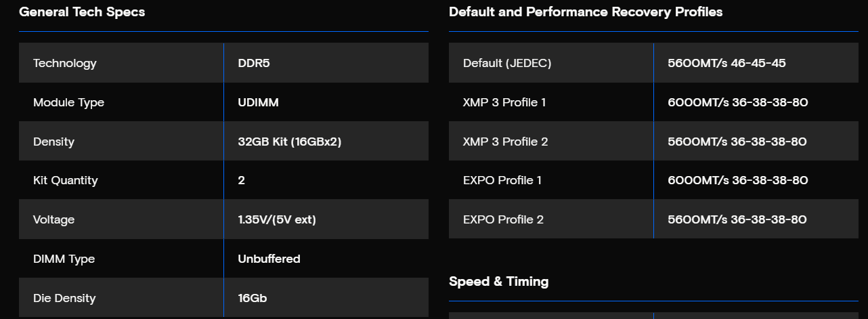This screenshot has width=868, height=319.
Task: Select the Technology row label
Action: tap(65, 64)
